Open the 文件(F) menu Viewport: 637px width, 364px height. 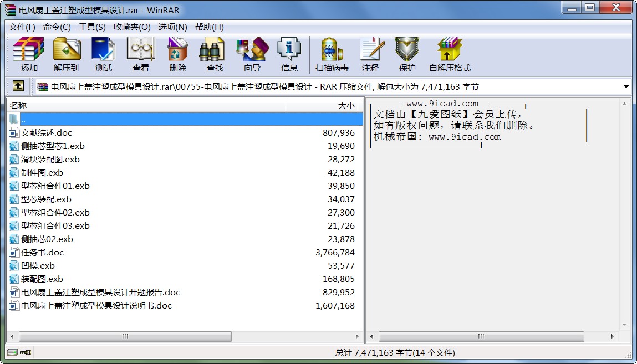tap(22, 27)
